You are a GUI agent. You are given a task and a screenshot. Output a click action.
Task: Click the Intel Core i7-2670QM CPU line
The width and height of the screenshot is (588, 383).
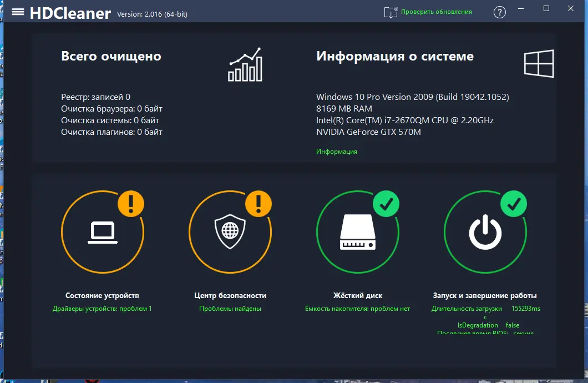(x=405, y=120)
